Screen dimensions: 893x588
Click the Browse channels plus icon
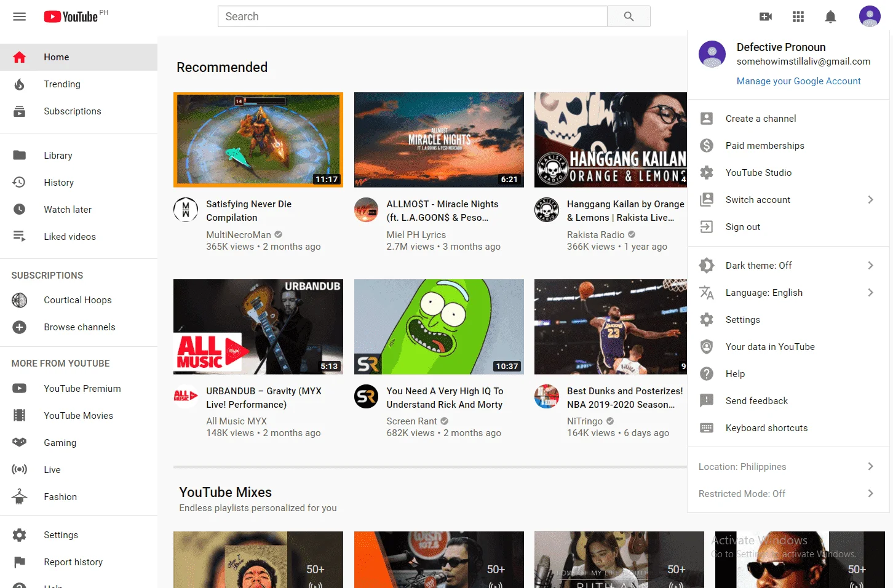pyautogui.click(x=20, y=327)
